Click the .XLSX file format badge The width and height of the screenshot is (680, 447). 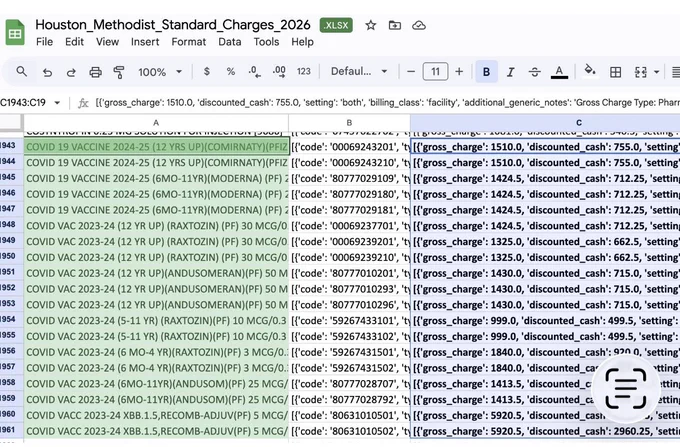click(x=336, y=25)
